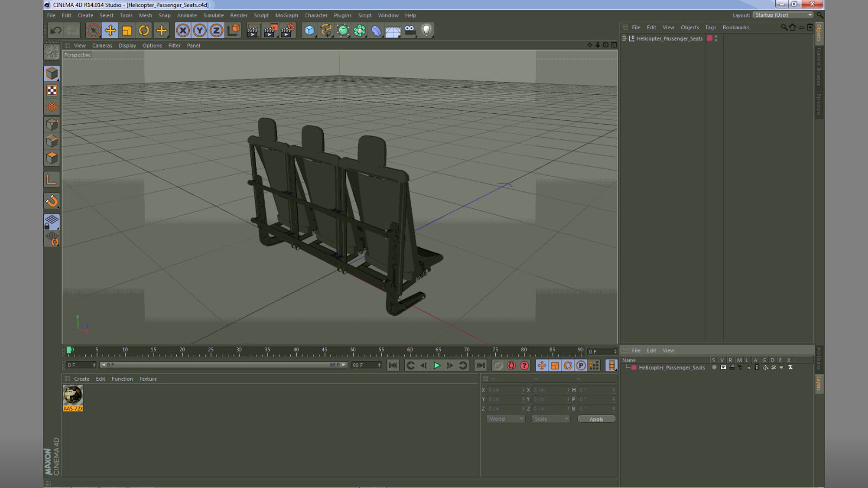Image resolution: width=868 pixels, height=488 pixels.
Task: Select the Live Selection tool
Action: tap(93, 30)
